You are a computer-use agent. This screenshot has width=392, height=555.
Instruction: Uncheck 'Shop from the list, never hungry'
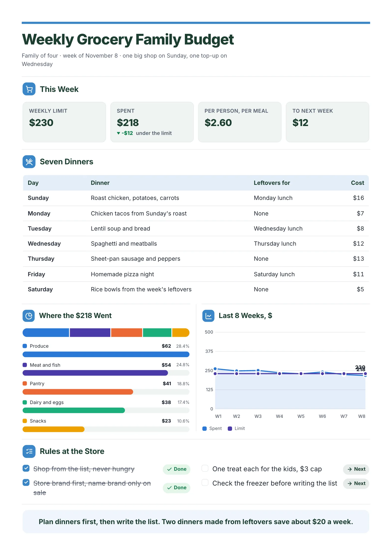(x=26, y=468)
